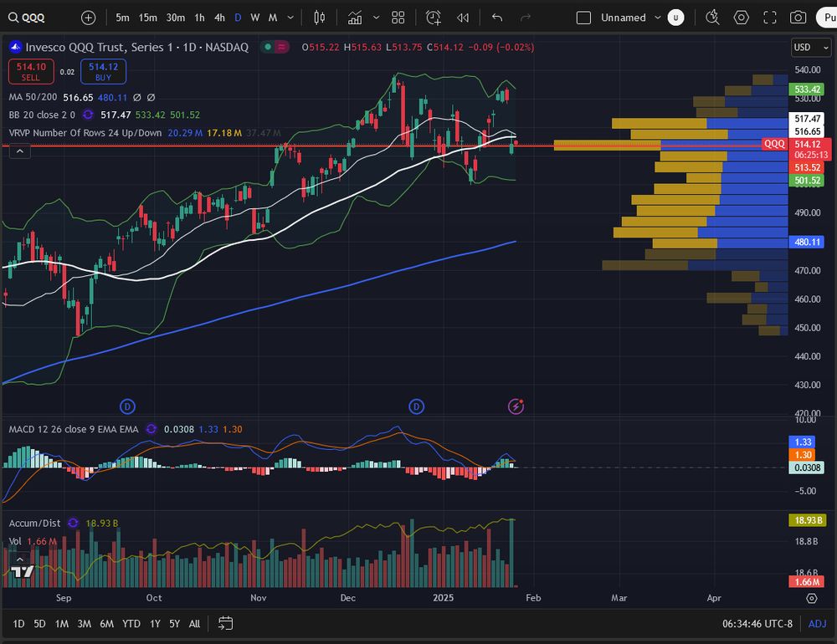This screenshot has height=644, width=837.
Task: Undo the last chart action
Action: point(497,18)
